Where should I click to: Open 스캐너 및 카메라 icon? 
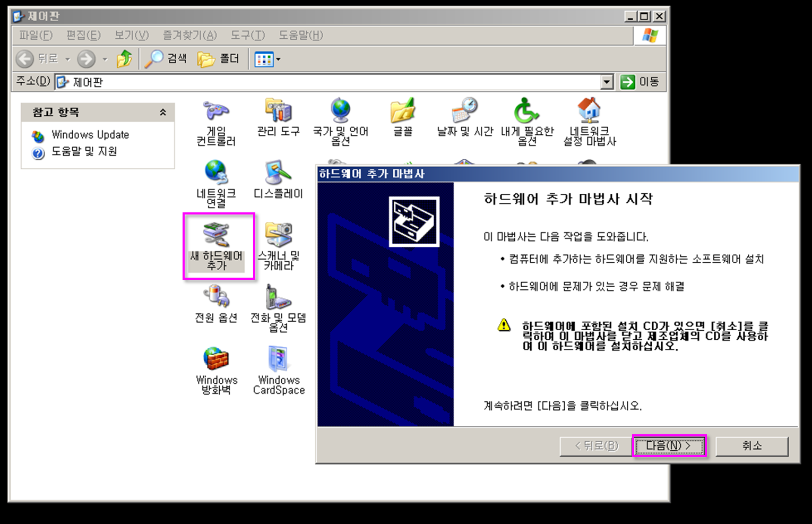click(278, 247)
